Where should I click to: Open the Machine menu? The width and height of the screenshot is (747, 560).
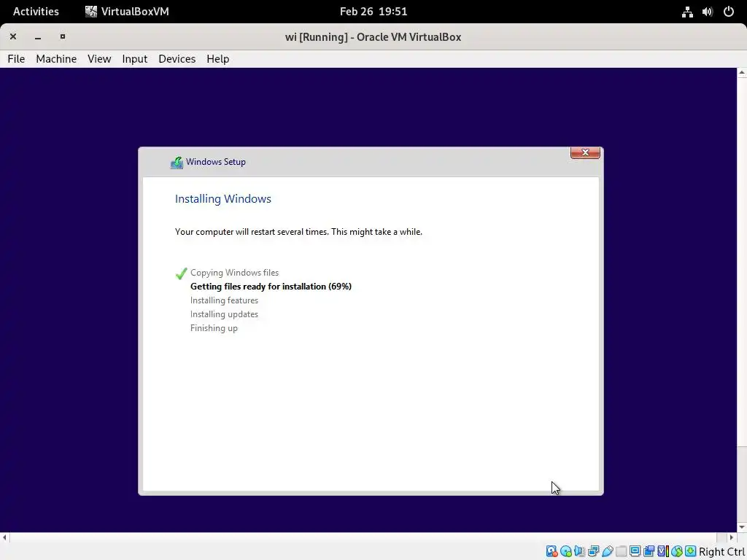tap(56, 58)
